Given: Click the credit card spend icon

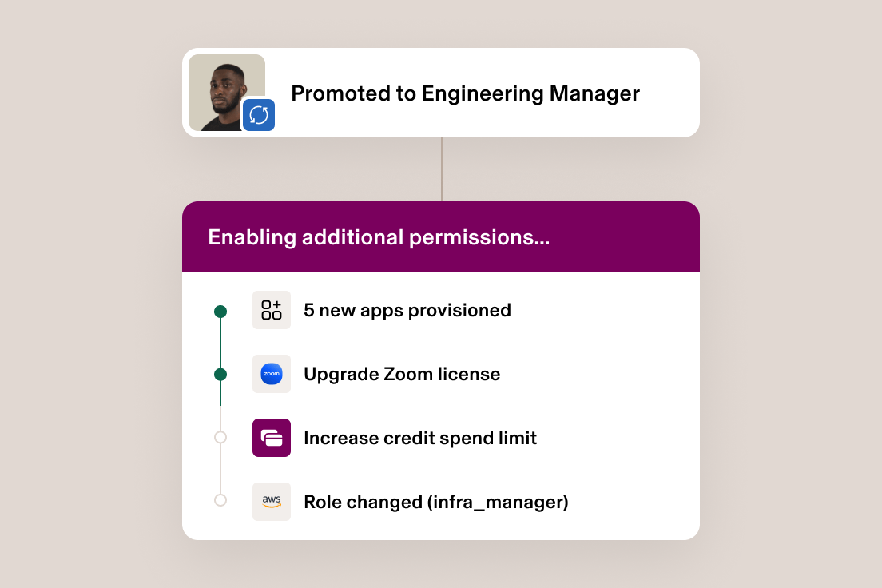Looking at the screenshot, I should [x=272, y=438].
